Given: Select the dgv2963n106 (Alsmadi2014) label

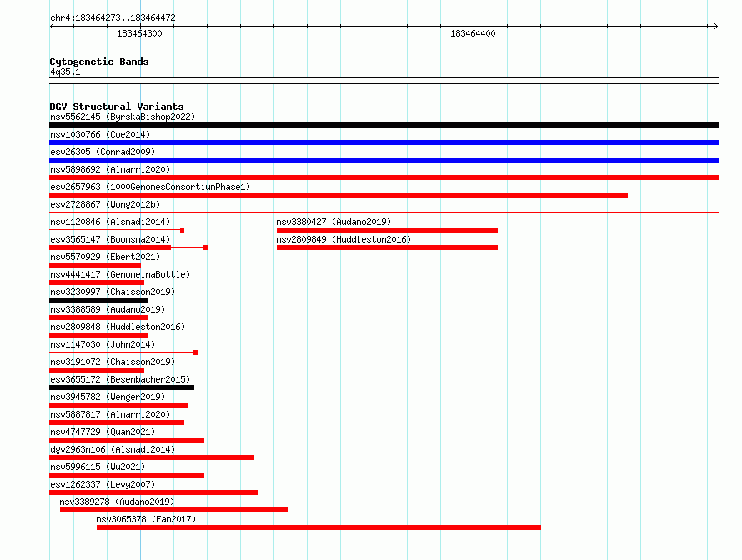Looking at the screenshot, I should coord(113,449).
